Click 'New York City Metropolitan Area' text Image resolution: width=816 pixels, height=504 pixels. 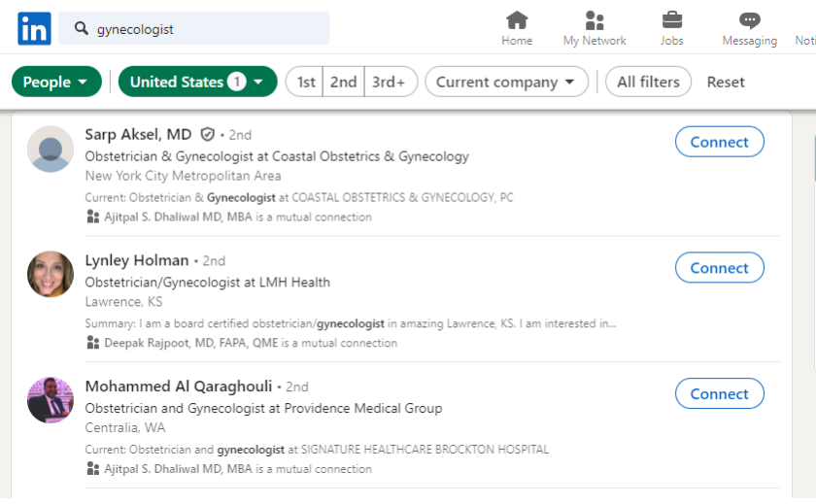click(183, 176)
